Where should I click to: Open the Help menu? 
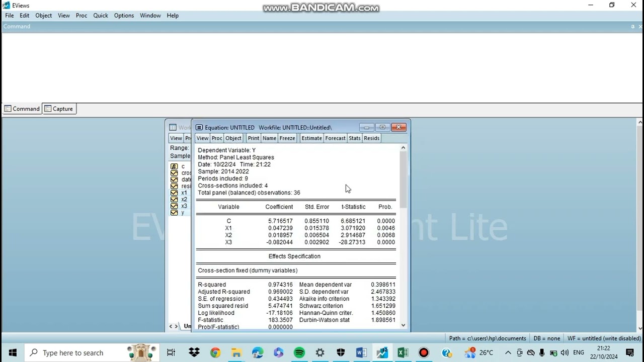click(x=173, y=16)
